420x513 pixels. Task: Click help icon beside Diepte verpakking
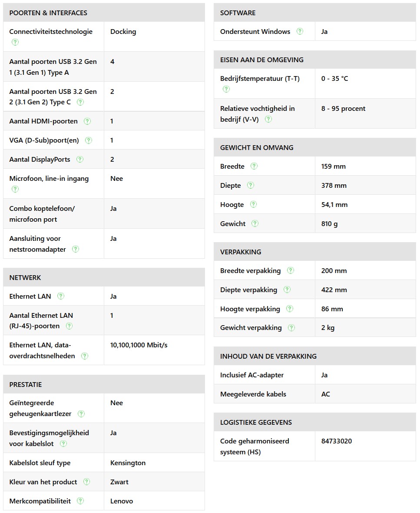[x=287, y=290]
